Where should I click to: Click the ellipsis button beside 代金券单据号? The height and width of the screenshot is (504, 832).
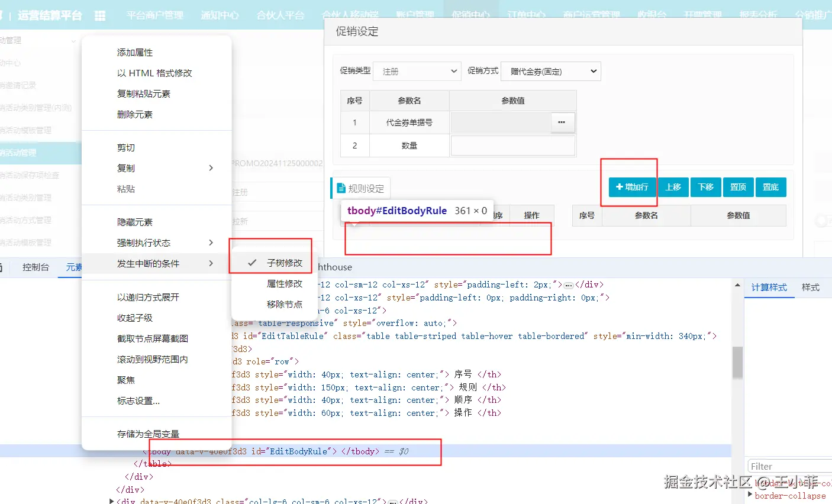(x=562, y=122)
